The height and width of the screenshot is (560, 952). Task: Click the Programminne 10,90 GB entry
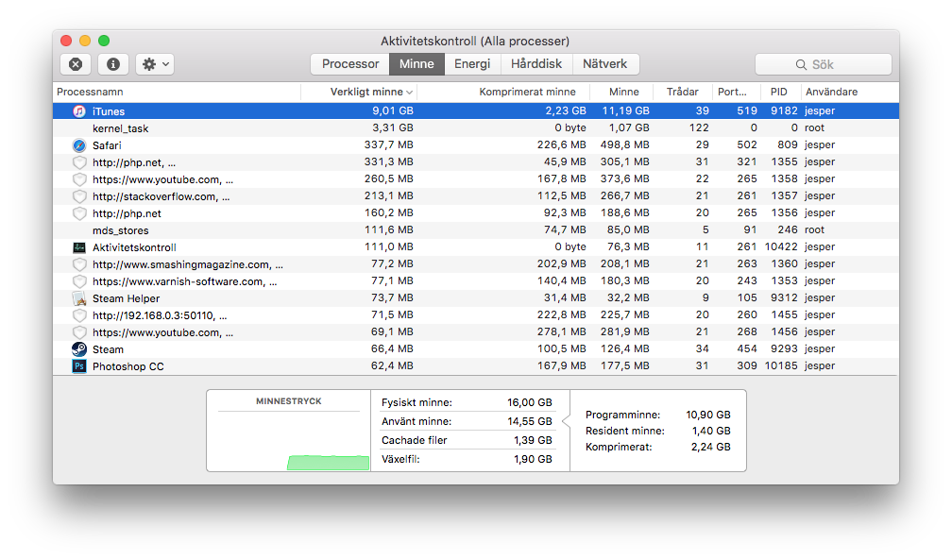(x=658, y=415)
